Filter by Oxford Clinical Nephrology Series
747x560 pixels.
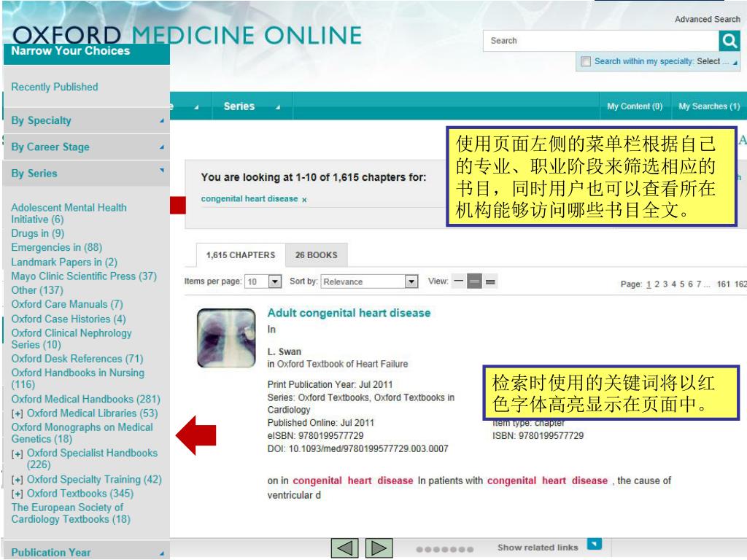[x=71, y=338]
